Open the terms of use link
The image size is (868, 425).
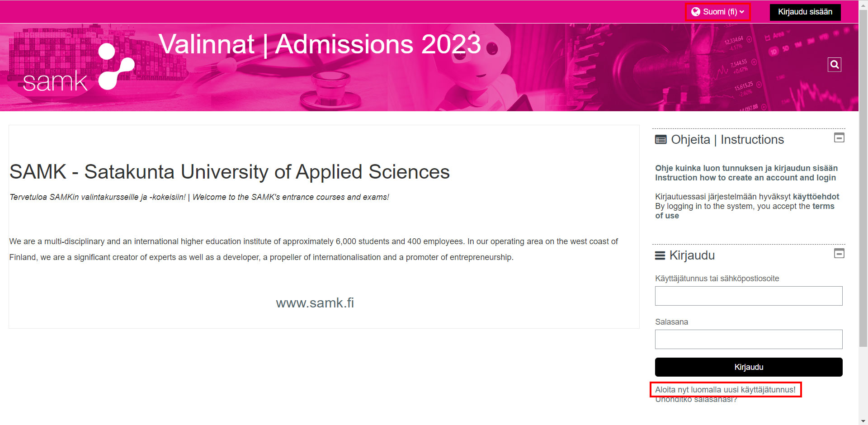click(745, 211)
